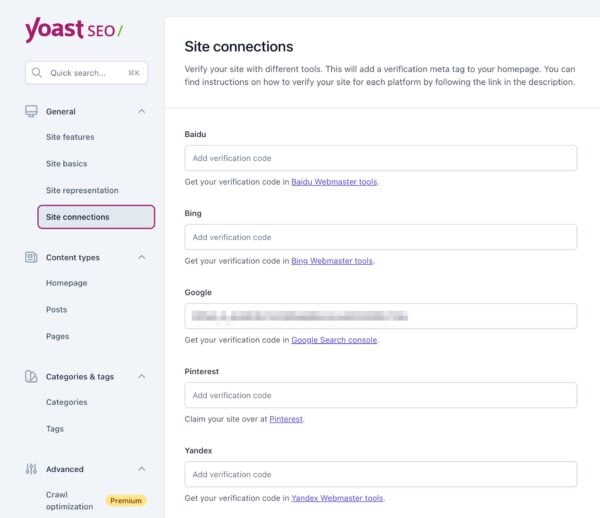Click the Categories & tags section icon

31,376
